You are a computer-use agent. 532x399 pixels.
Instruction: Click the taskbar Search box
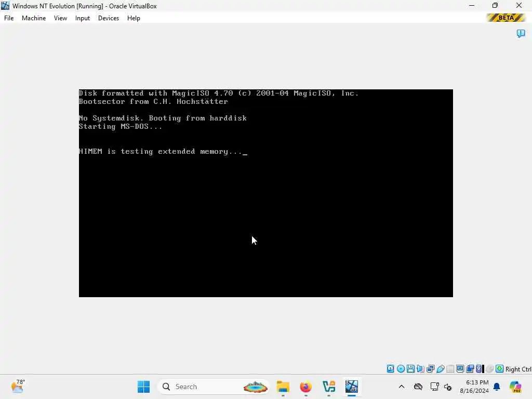click(x=214, y=387)
